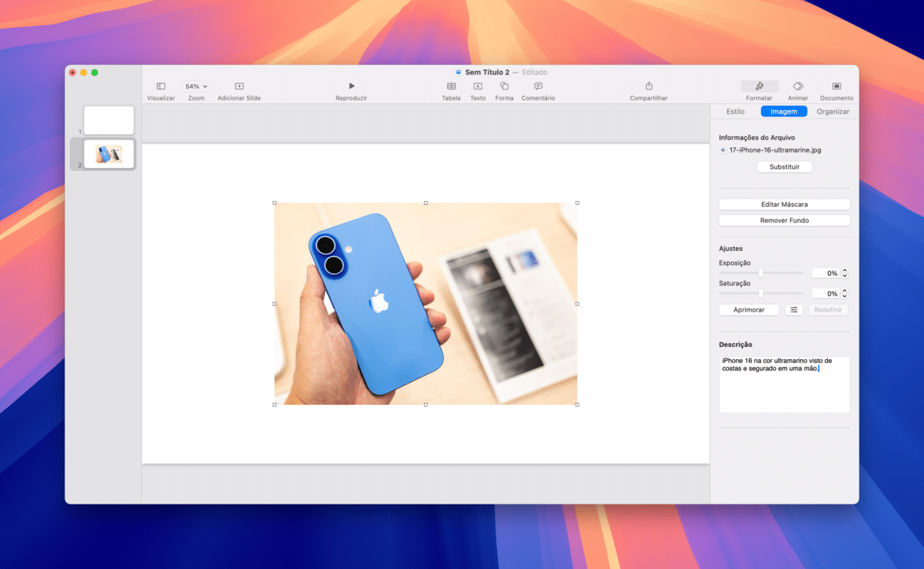Open the 54% zoom dropdown

pyautogui.click(x=196, y=87)
